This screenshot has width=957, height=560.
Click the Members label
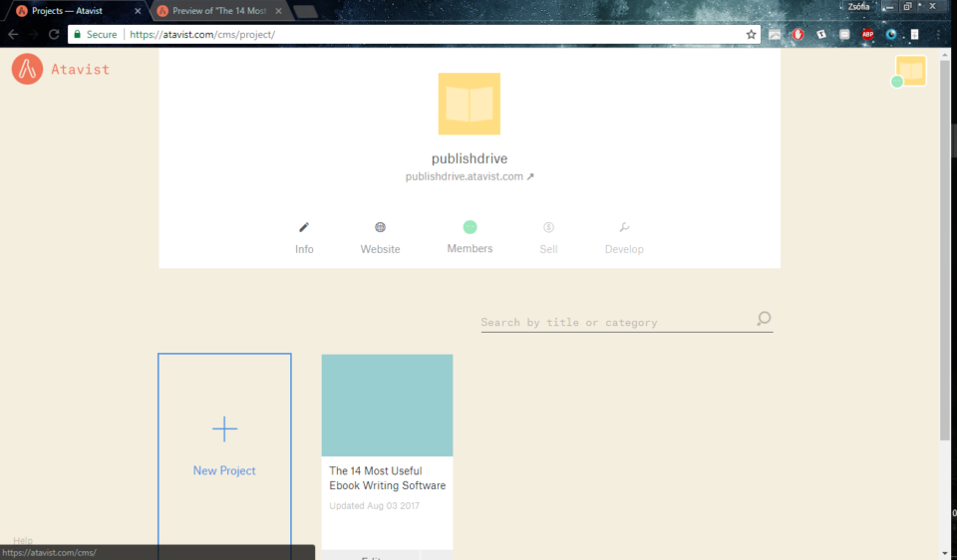(470, 248)
